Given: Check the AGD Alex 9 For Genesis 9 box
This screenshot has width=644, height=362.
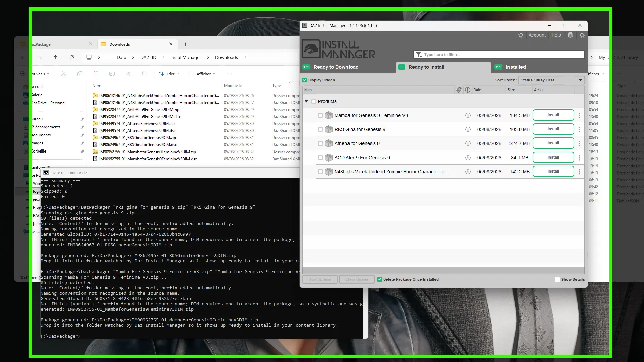Looking at the screenshot, I should click(320, 158).
